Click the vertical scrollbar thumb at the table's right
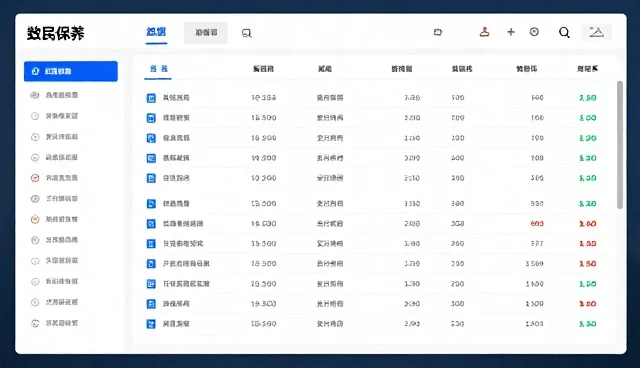 pyautogui.click(x=620, y=145)
